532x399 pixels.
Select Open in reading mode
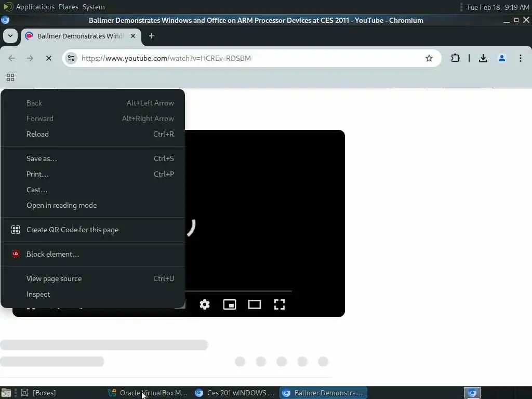click(92, 205)
